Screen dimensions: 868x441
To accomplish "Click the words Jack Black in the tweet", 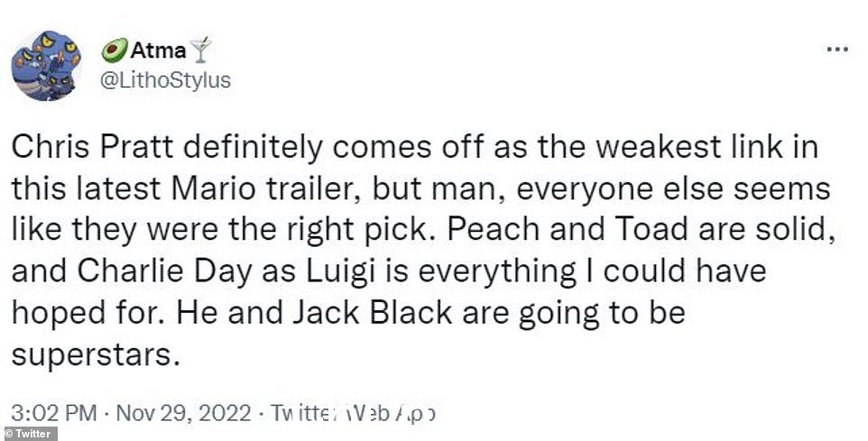I will click(x=372, y=313).
